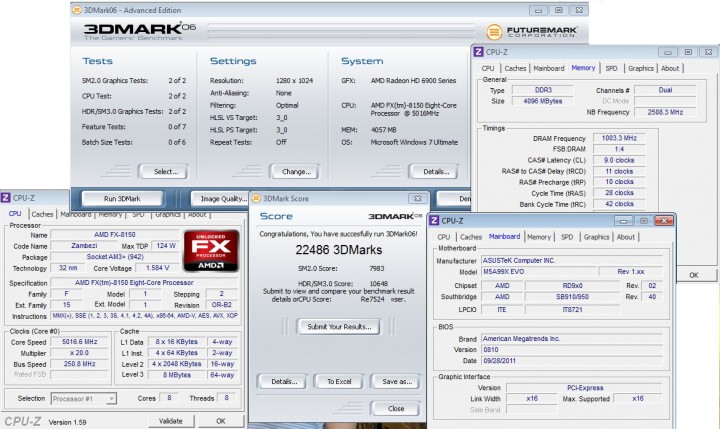Select Mainboard tab in lower-right CPU-Z window
Image resolution: width=720 pixels, height=429 pixels.
pos(504,236)
